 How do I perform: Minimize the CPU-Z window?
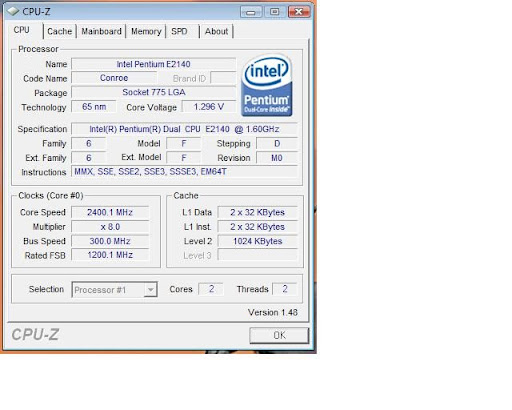[x=251, y=12]
